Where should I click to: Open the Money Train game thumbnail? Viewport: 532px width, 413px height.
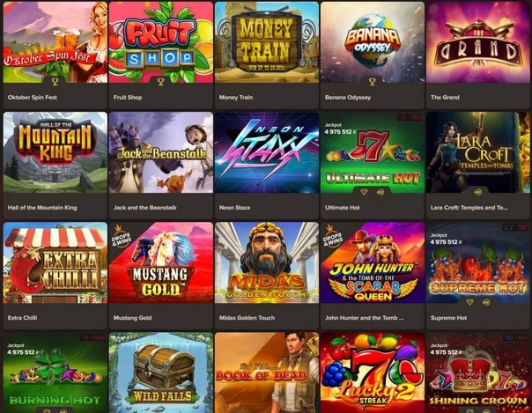pyautogui.click(x=267, y=42)
